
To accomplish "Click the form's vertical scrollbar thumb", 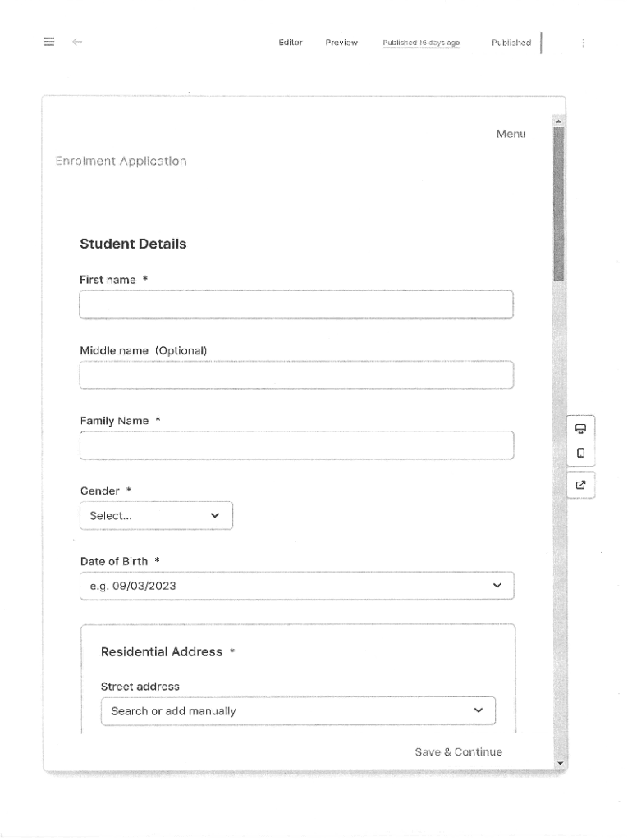I will 560,205.
